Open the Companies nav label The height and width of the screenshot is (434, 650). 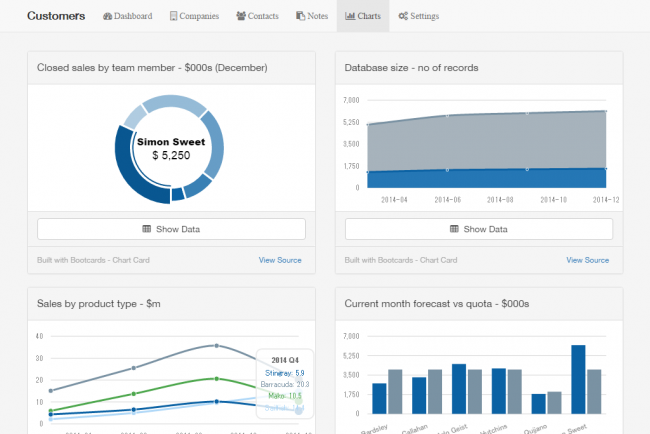click(x=199, y=16)
